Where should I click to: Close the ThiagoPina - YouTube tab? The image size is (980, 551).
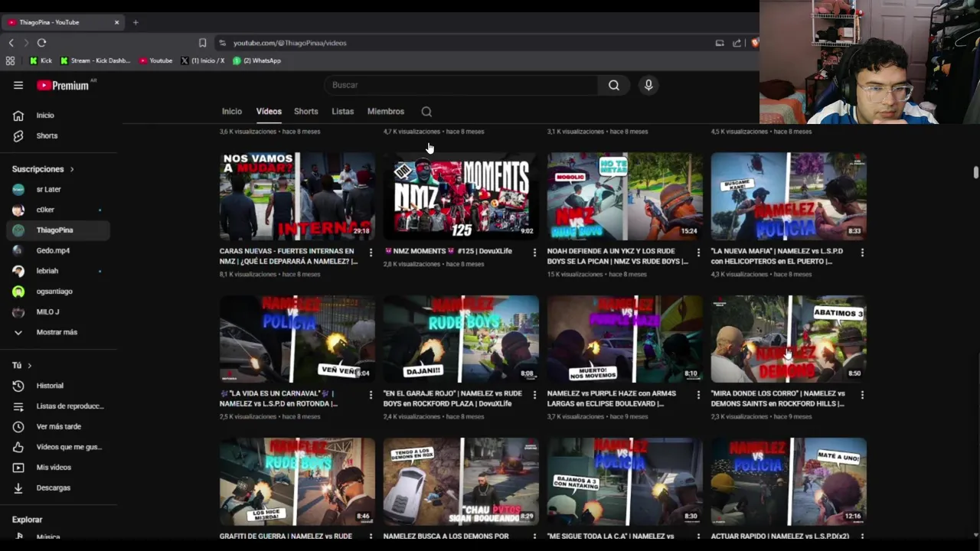point(116,22)
